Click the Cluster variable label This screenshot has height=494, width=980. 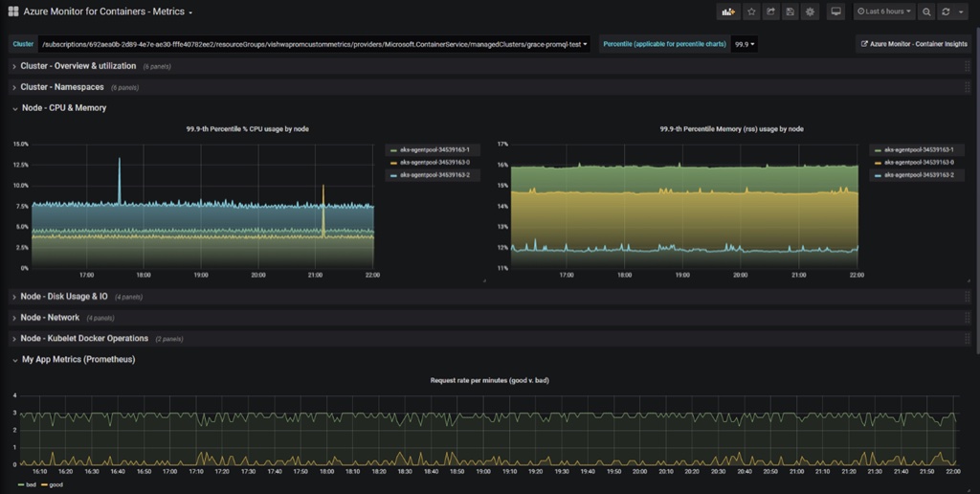23,44
